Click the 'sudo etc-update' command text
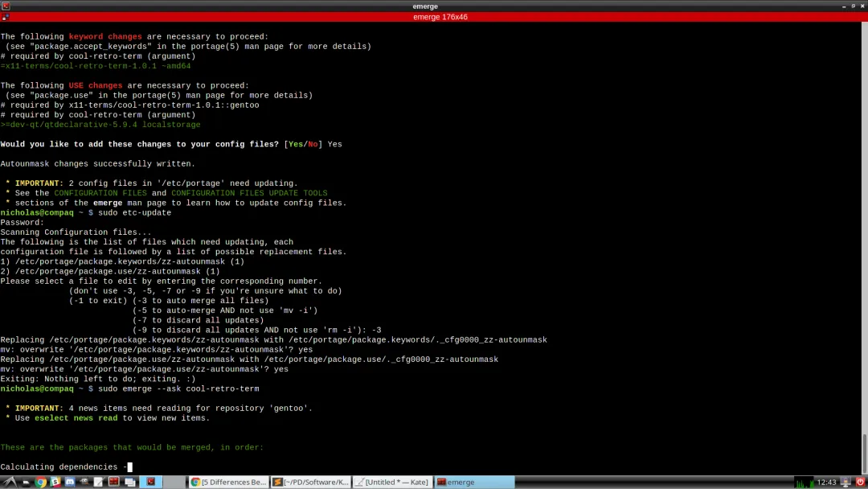868x489 pixels. coord(134,212)
